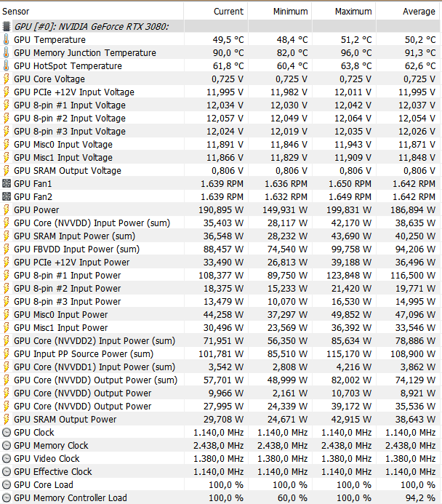The image size is (442, 504).
Task: Select GPU Core (NVVDD) Output Power (sum) label
Action: click(x=95, y=380)
